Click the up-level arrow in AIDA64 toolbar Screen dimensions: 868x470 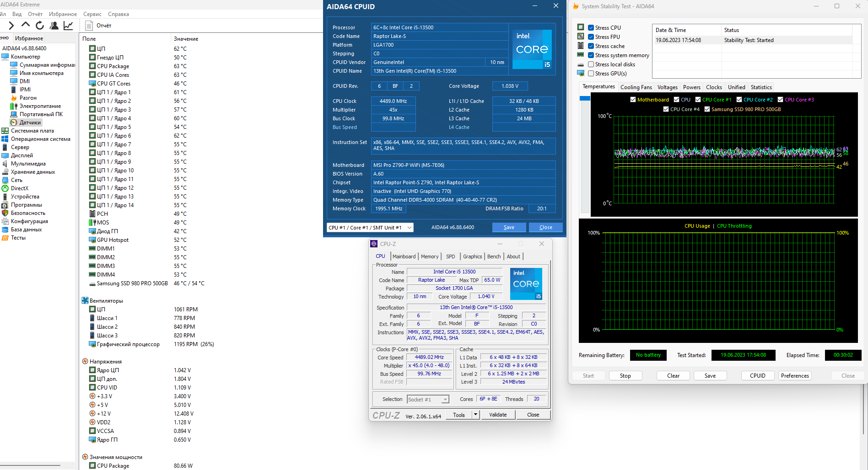(26, 25)
